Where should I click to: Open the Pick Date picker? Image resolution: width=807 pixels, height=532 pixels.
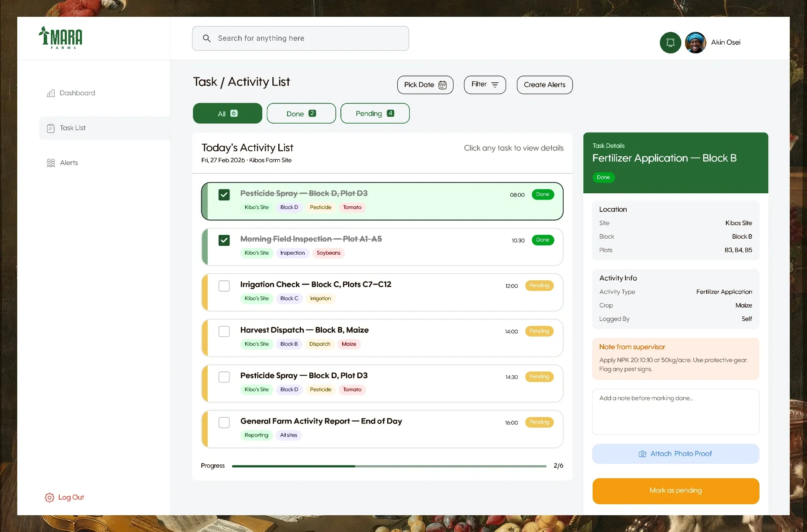coord(425,85)
